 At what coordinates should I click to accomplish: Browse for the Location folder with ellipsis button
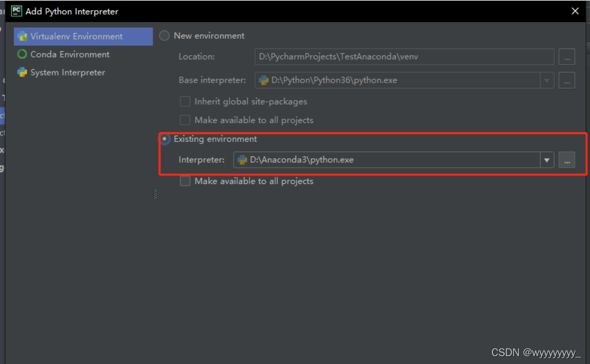point(567,57)
